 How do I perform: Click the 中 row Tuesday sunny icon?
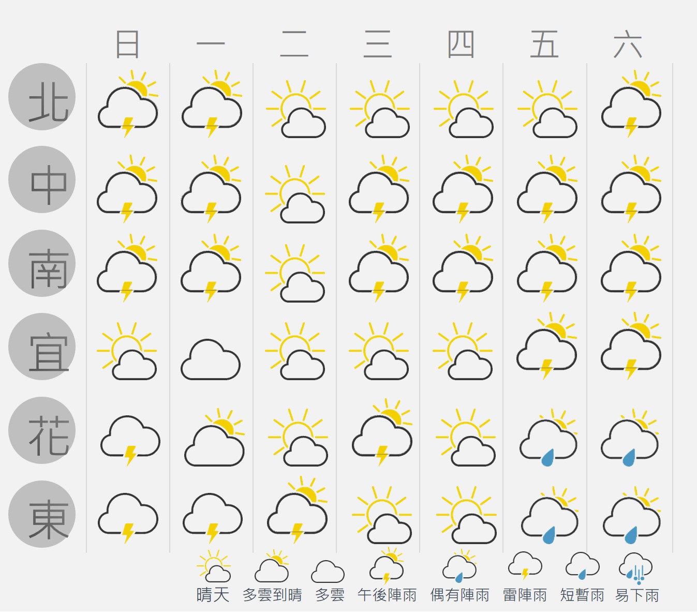[x=295, y=194]
